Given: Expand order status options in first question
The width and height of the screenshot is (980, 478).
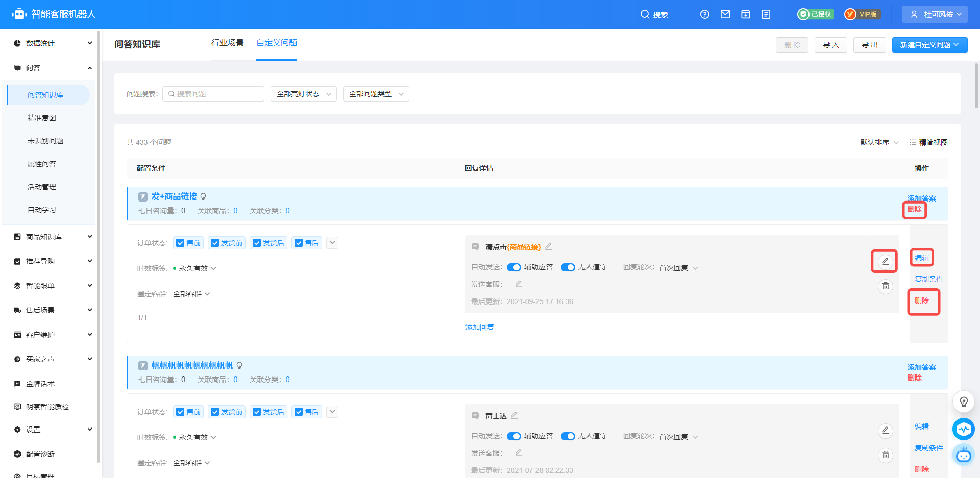Looking at the screenshot, I should (x=332, y=243).
